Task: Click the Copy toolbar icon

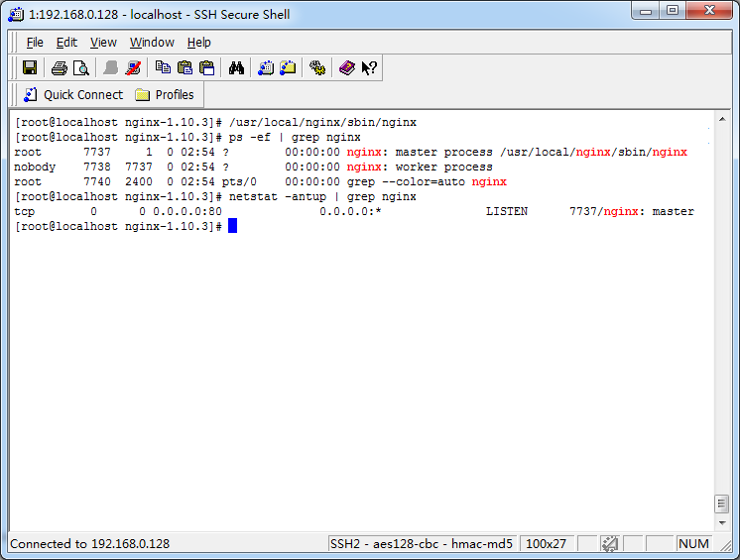Action: click(x=163, y=67)
